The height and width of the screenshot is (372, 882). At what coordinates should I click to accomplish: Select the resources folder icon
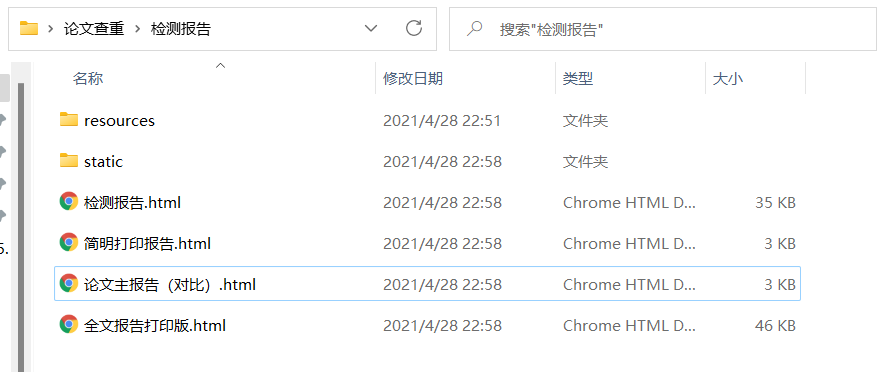(x=69, y=119)
